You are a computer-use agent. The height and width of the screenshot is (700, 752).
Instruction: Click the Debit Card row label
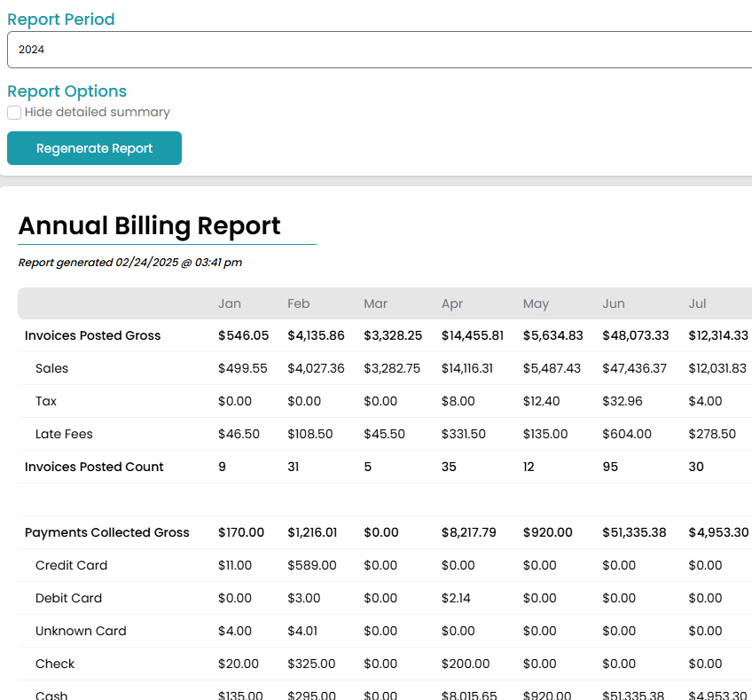tap(68, 598)
